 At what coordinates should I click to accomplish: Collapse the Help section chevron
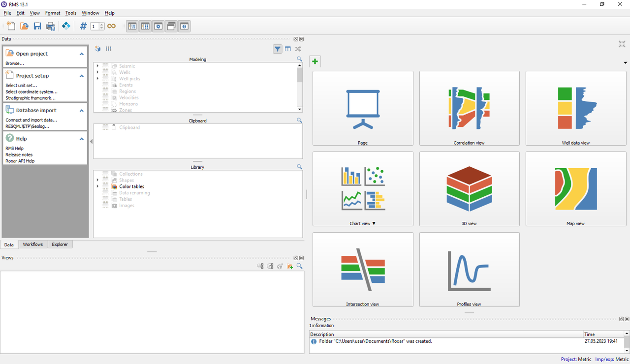tap(82, 139)
